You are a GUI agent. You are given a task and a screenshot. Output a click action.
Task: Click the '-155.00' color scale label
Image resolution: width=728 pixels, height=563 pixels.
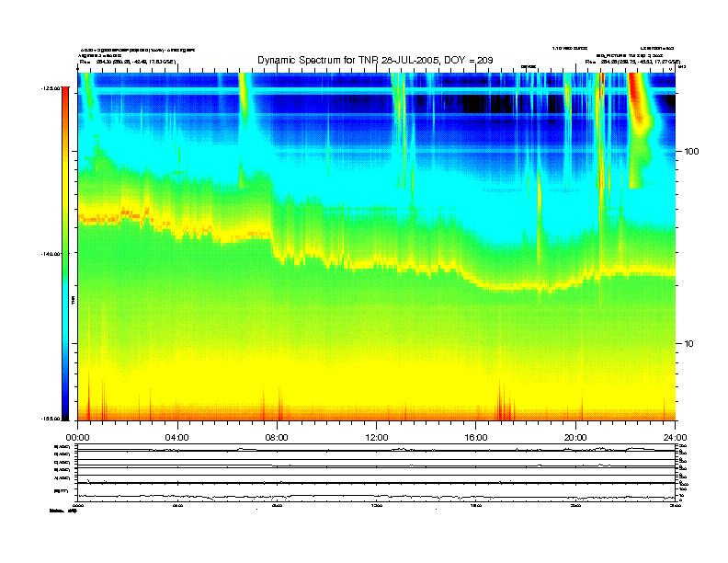click(x=51, y=419)
